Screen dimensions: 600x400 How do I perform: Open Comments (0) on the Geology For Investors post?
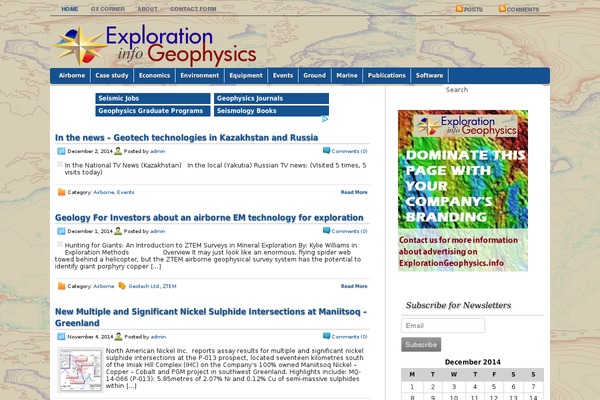point(349,231)
